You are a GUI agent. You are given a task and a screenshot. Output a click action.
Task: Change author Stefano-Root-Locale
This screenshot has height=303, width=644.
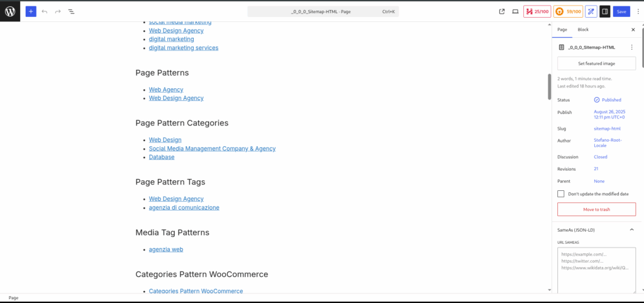point(608,143)
